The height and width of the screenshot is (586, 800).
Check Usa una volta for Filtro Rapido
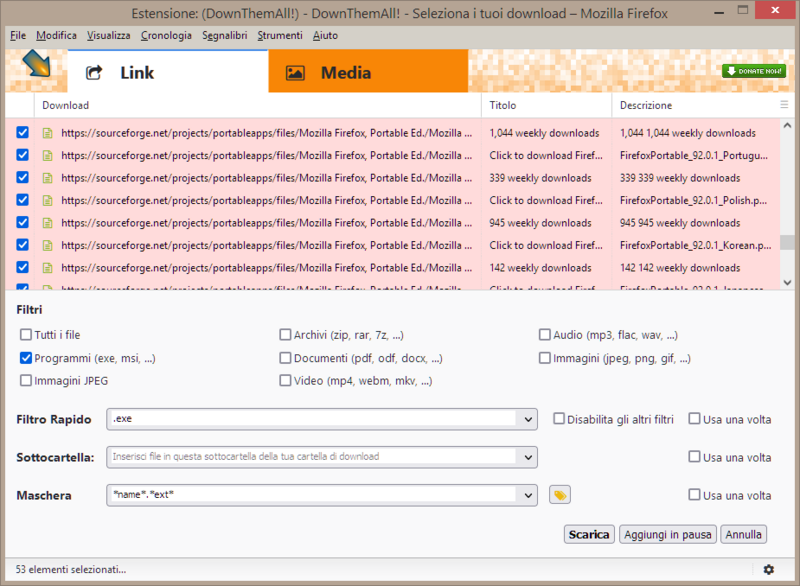[x=694, y=419]
